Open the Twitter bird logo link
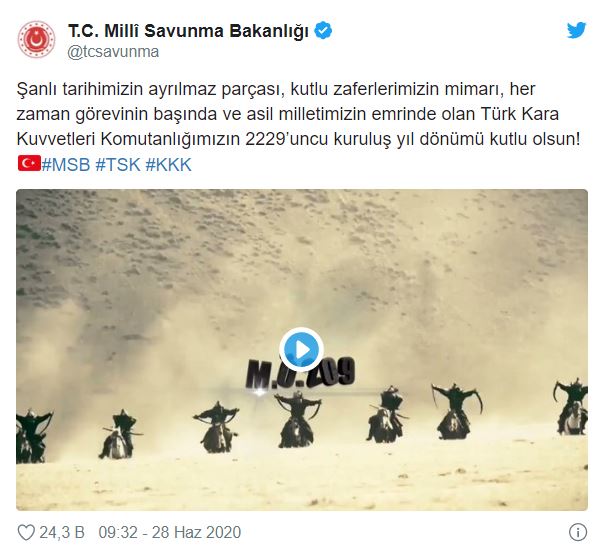The height and width of the screenshot is (555, 603). [576, 30]
